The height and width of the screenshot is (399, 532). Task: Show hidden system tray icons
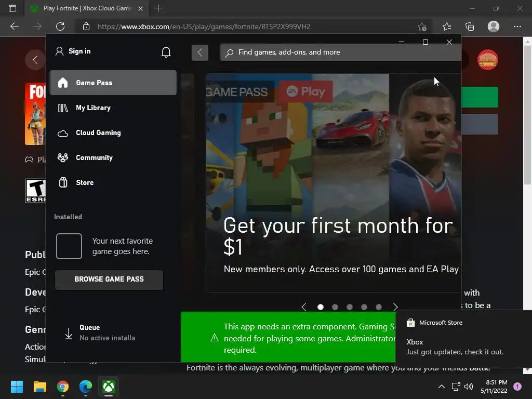(x=442, y=387)
